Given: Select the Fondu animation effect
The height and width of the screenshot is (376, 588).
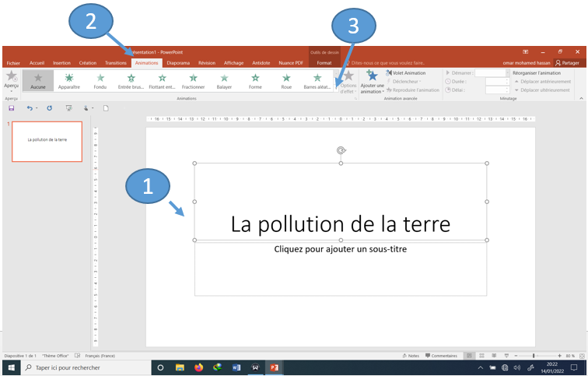Looking at the screenshot, I should coord(100,81).
